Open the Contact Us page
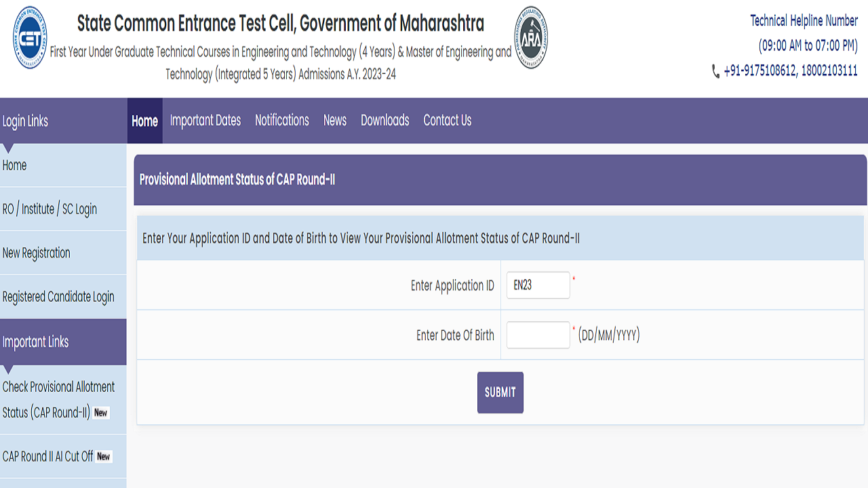 [x=447, y=121]
